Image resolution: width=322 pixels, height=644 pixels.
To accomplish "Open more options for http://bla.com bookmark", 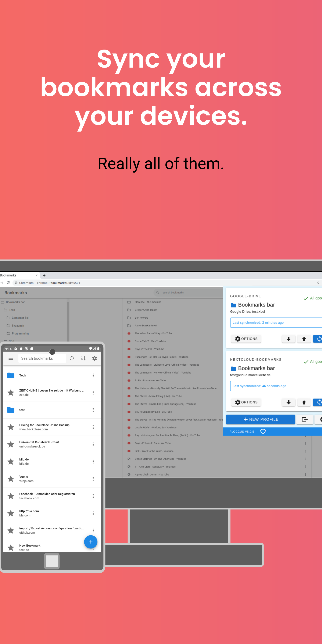I will [93, 513].
